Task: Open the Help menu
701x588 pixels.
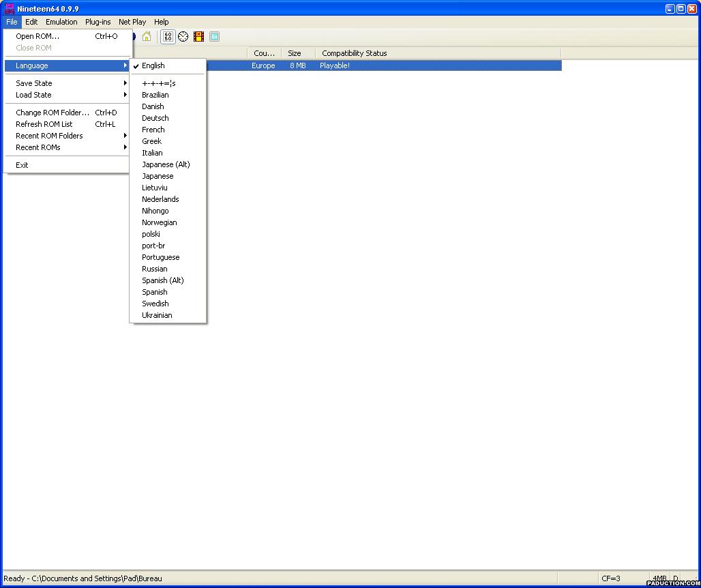Action: 162,22
